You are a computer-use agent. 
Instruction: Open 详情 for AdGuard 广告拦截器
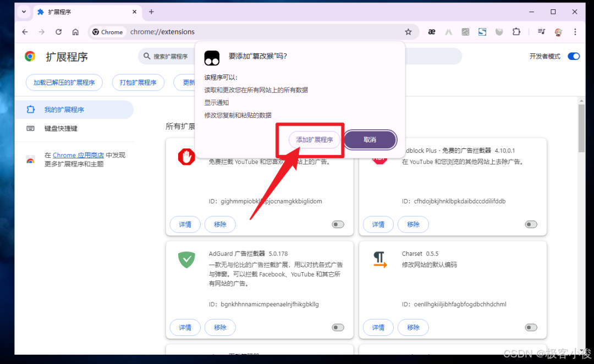[x=185, y=327]
